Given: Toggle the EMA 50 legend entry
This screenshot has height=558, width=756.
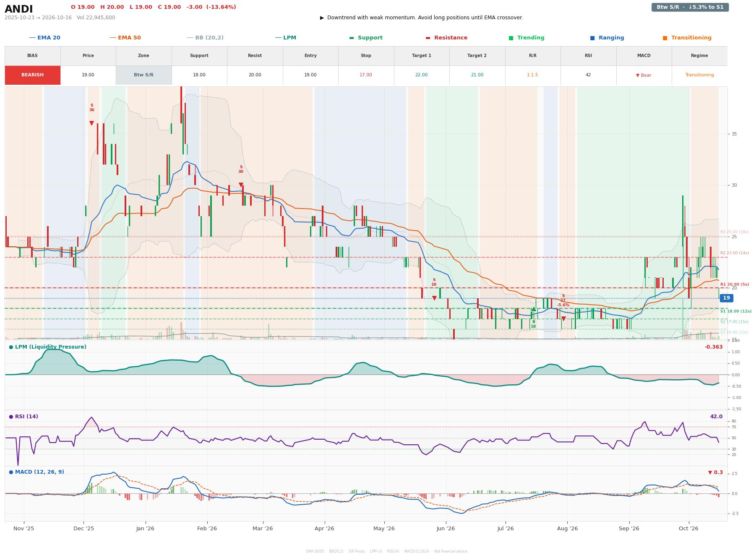Looking at the screenshot, I should (x=125, y=38).
